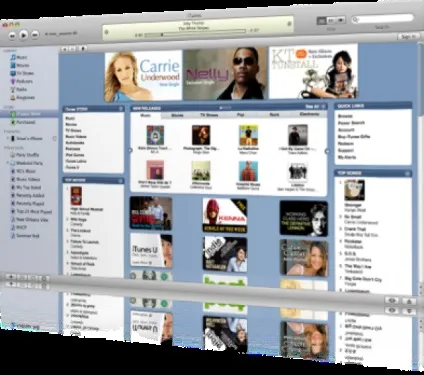The height and width of the screenshot is (375, 424).
Task: Click the Sign In account button
Action: 408,37
